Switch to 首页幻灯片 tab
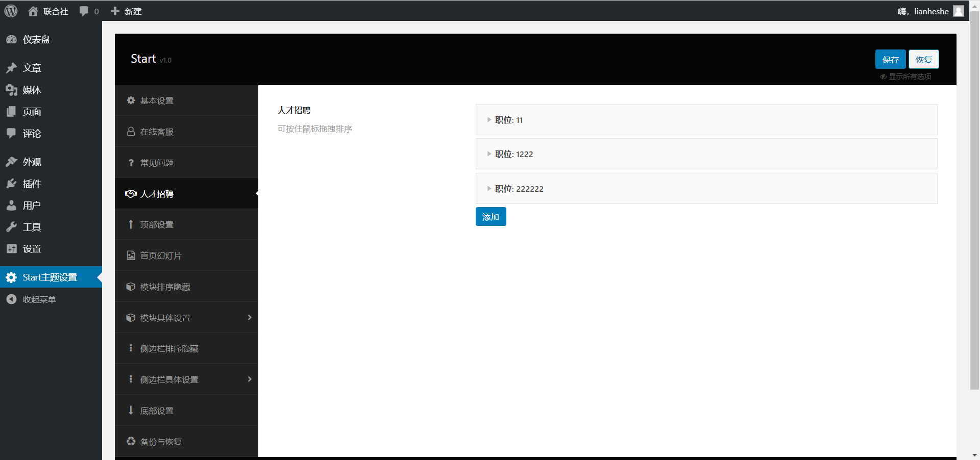The width and height of the screenshot is (980, 460). [x=161, y=256]
